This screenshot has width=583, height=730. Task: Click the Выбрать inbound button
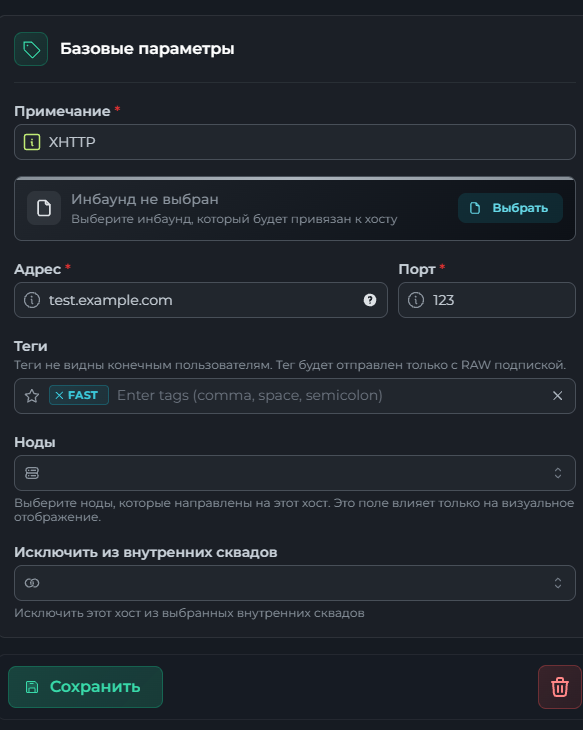[510, 208]
